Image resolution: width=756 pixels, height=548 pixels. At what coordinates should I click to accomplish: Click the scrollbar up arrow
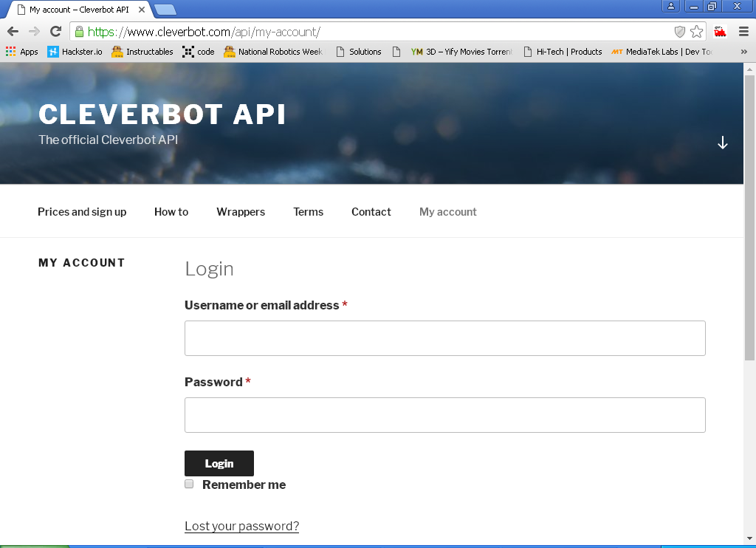[749, 69]
